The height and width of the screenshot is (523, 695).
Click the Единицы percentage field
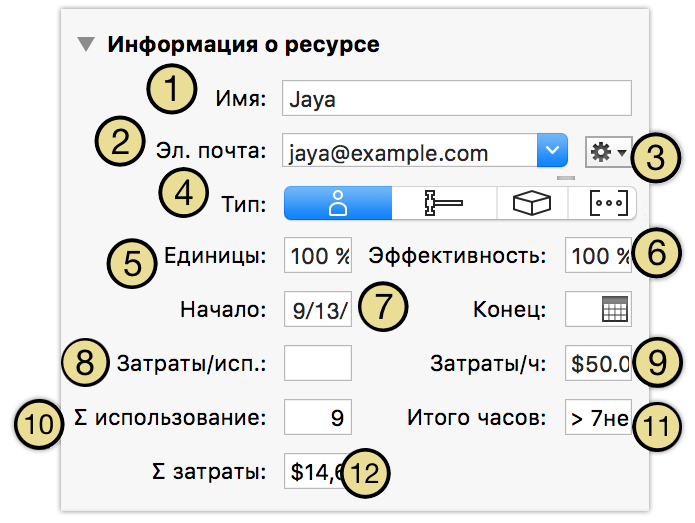coord(318,255)
